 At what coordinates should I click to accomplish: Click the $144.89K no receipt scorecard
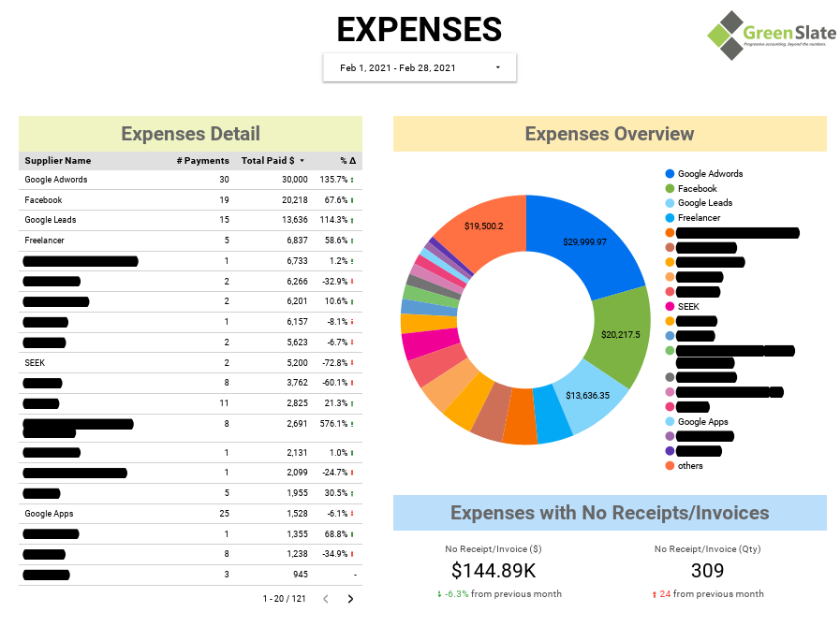tap(494, 571)
